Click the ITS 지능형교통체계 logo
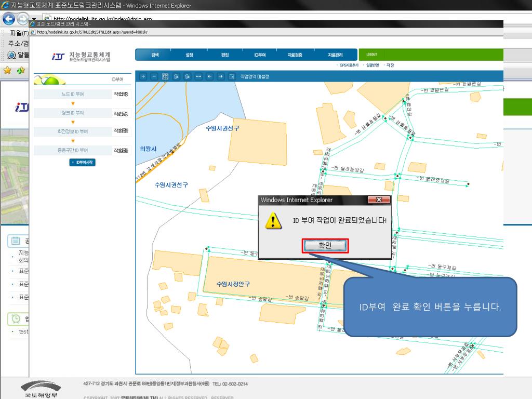This screenshot has height=399, width=532. 81,56
